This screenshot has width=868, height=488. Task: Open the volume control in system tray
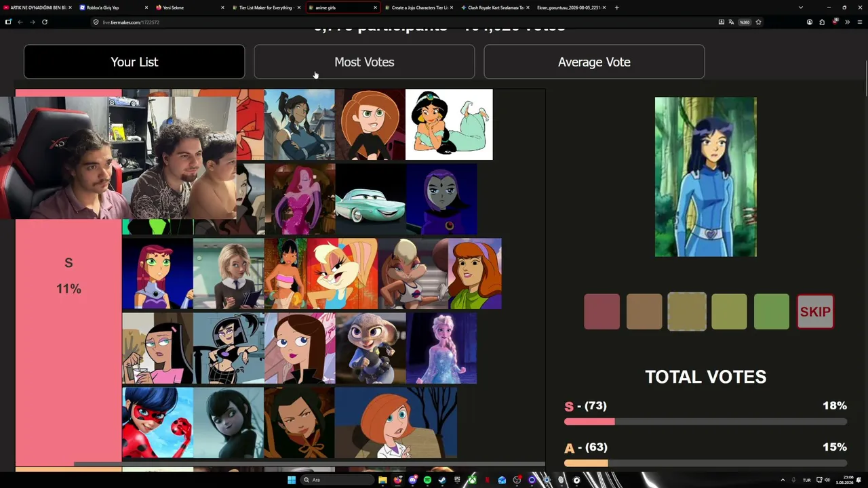click(827, 480)
